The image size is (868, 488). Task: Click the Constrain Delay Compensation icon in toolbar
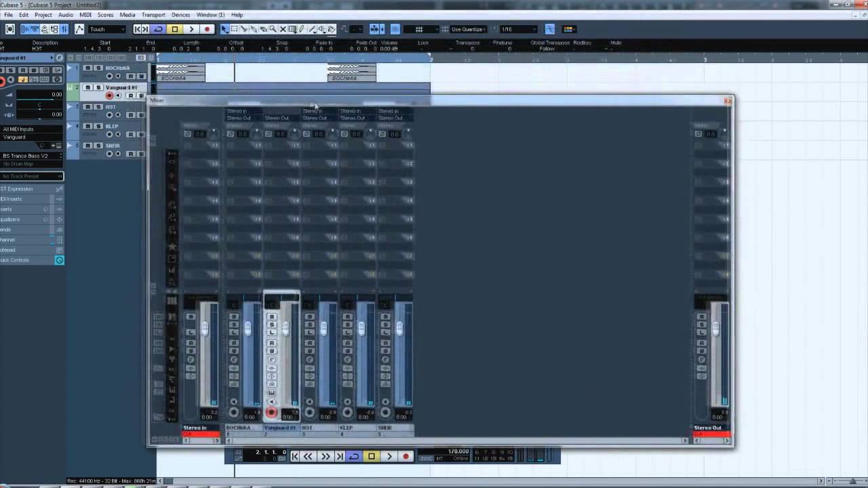point(10,29)
